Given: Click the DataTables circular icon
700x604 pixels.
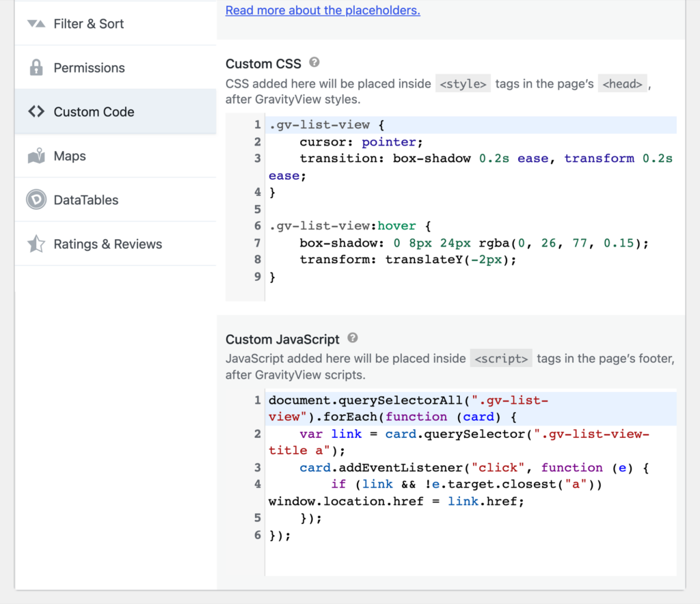Looking at the screenshot, I should click(36, 200).
